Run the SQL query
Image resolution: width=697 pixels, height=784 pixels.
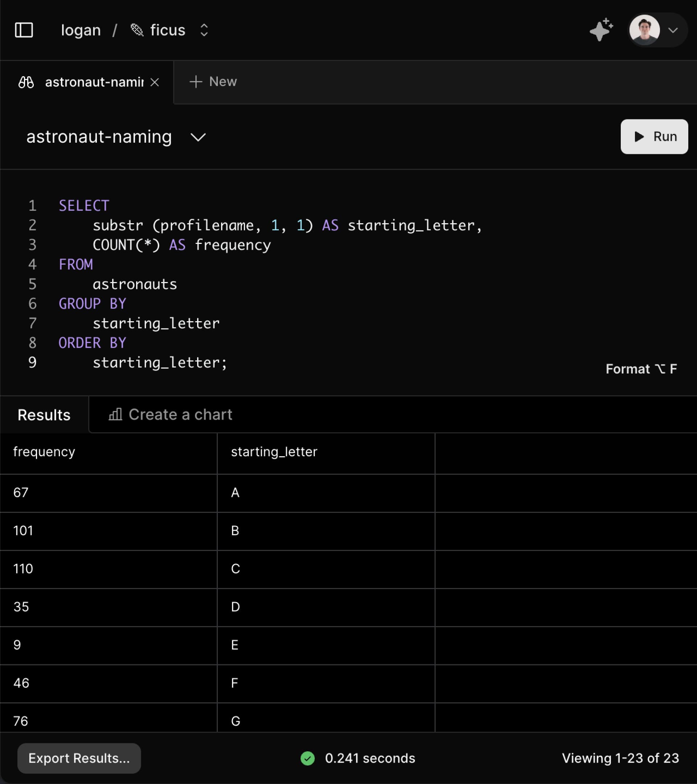pyautogui.click(x=654, y=136)
